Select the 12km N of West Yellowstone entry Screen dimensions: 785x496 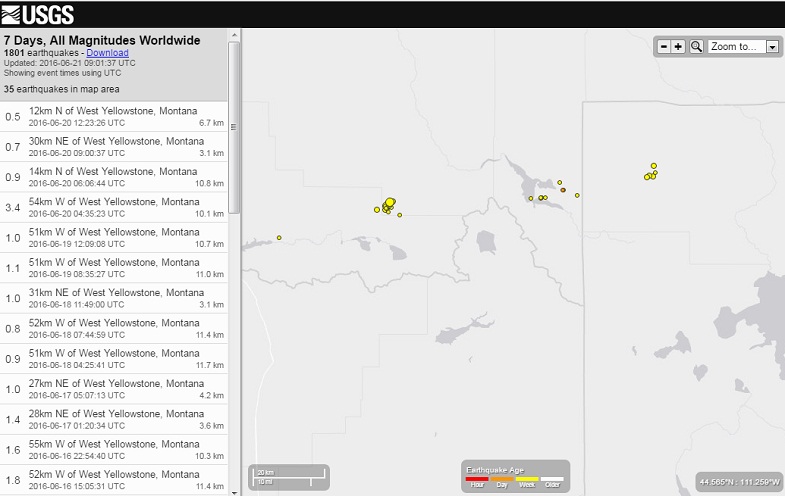(114, 116)
